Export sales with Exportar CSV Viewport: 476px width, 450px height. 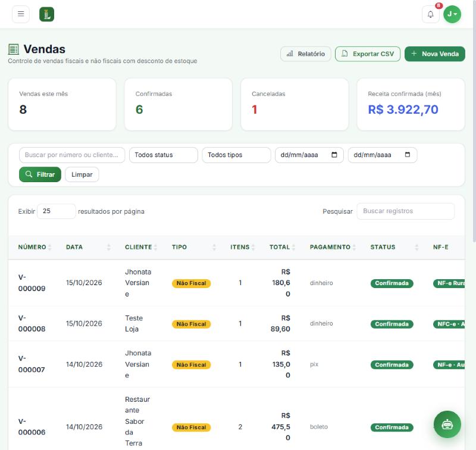(368, 54)
